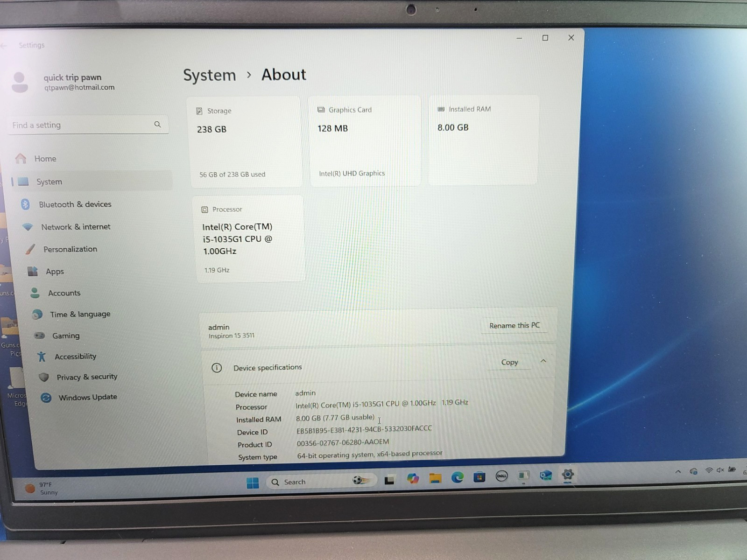Open the 97°F Sunny weather widget

(x=42, y=488)
